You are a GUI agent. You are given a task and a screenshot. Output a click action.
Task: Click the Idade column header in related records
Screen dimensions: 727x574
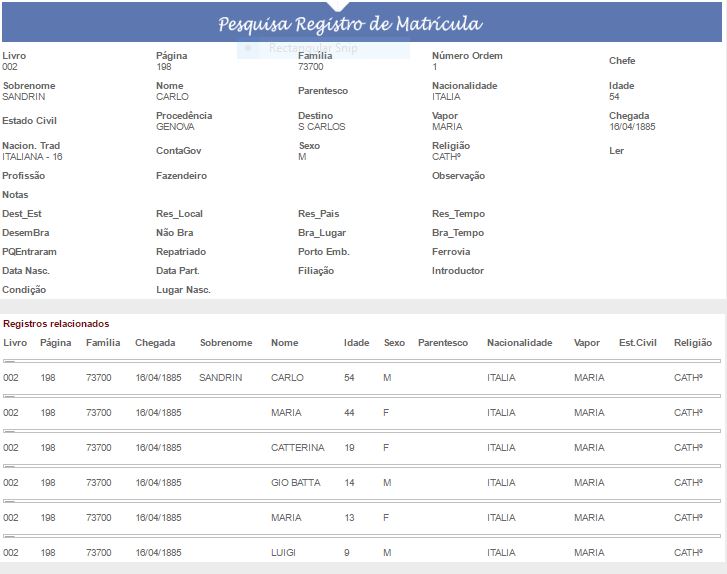(x=356, y=343)
